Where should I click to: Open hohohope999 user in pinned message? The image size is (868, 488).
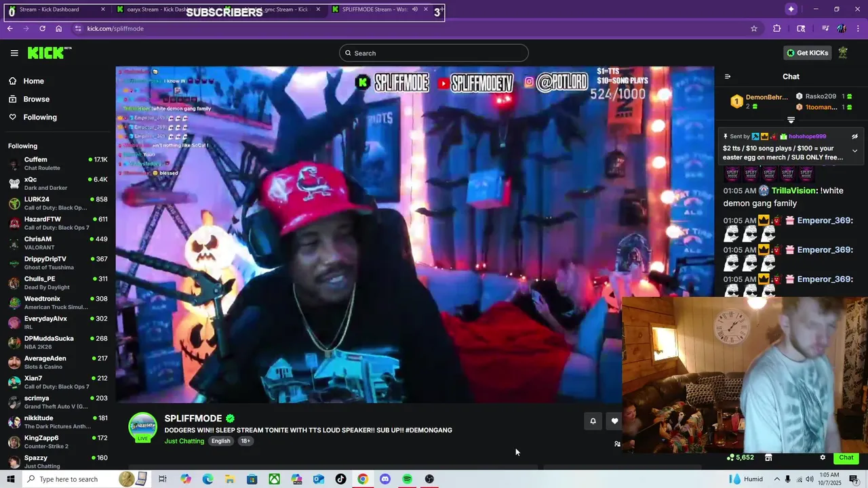click(x=807, y=136)
